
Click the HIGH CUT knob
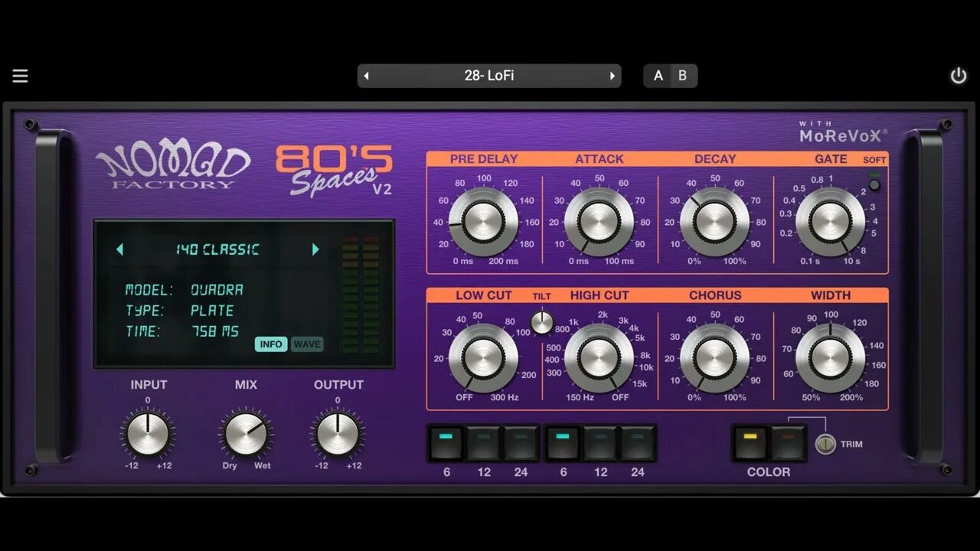(599, 358)
